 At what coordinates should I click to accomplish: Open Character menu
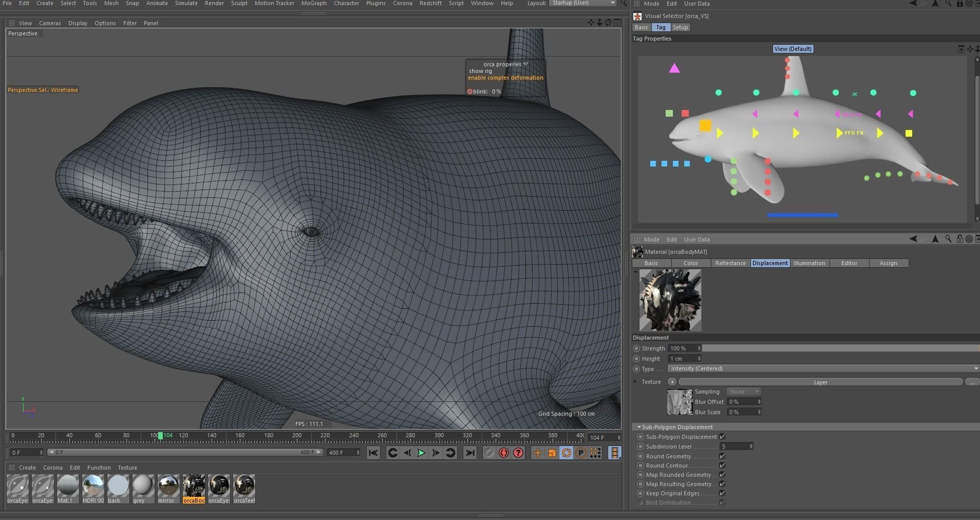tap(346, 3)
